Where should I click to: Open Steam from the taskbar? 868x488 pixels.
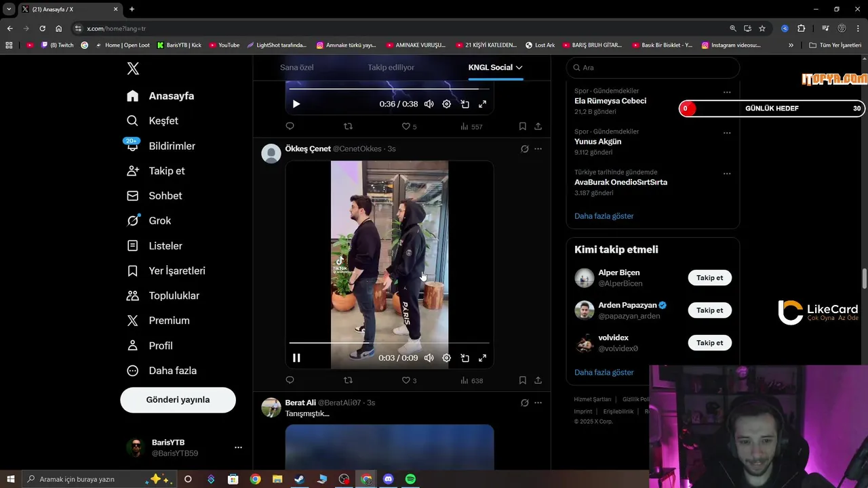point(299,479)
